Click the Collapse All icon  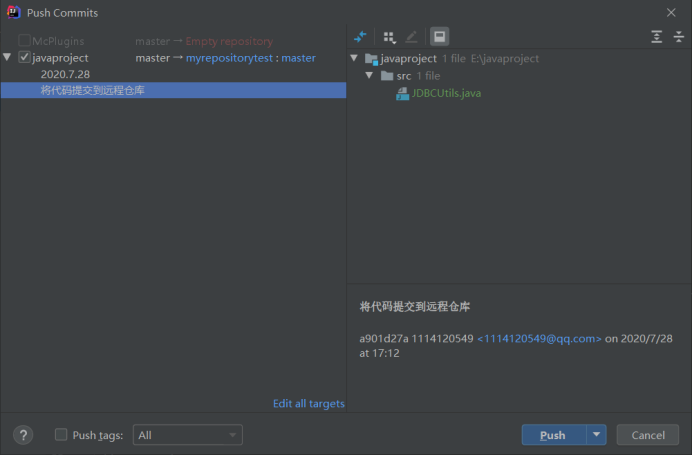[x=679, y=37]
